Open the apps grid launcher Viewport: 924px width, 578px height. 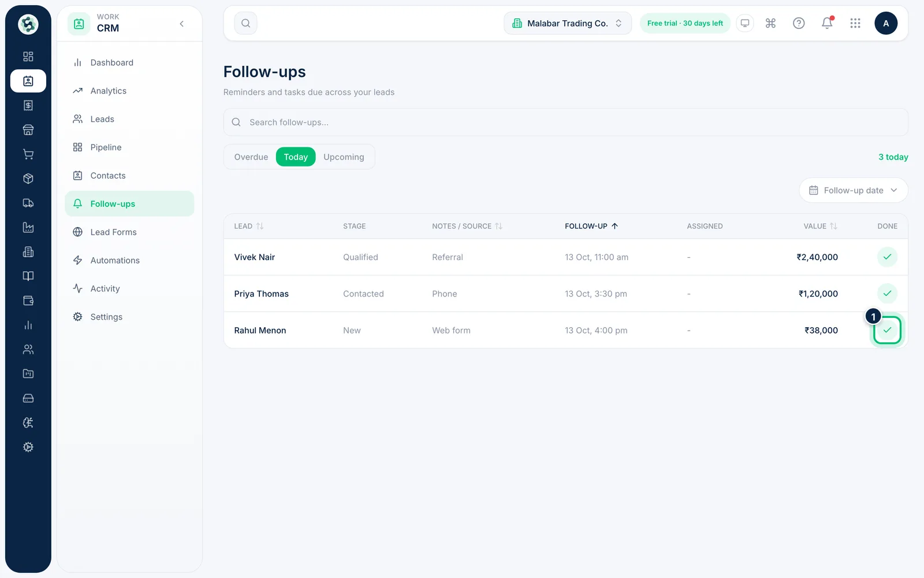pyautogui.click(x=855, y=23)
